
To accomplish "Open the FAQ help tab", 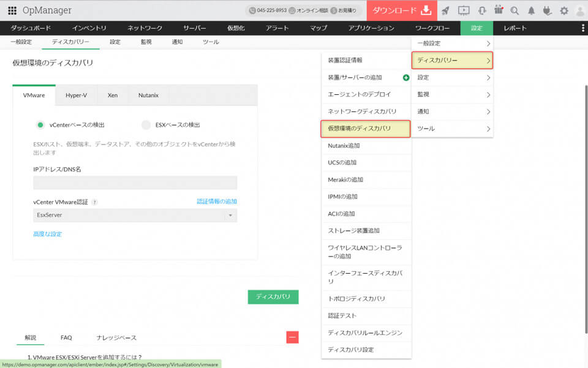I will pos(66,337).
